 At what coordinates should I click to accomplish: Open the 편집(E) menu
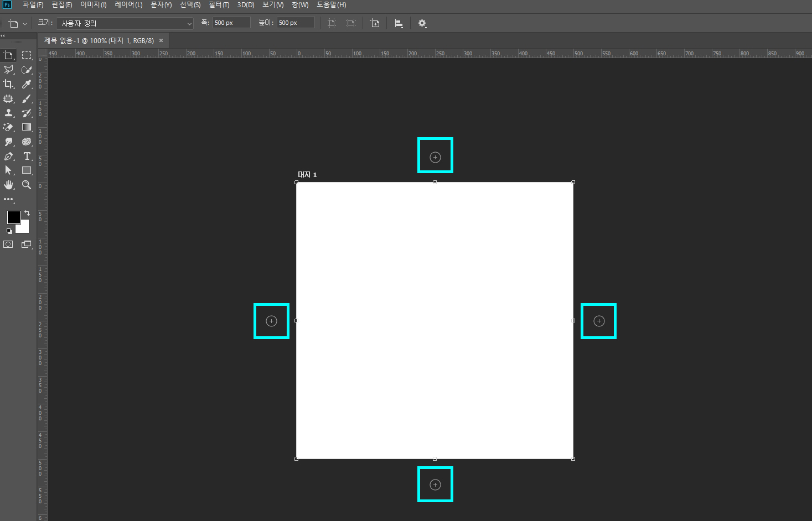[62, 5]
